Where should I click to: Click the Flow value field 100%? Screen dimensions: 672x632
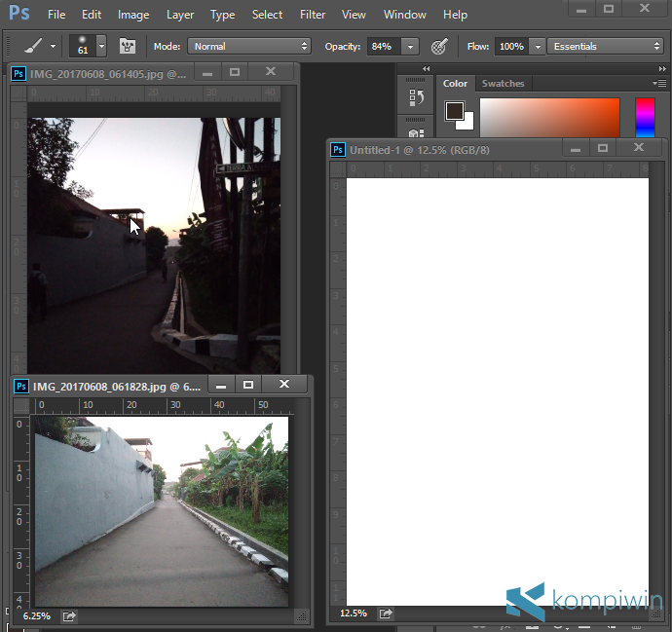pos(511,47)
